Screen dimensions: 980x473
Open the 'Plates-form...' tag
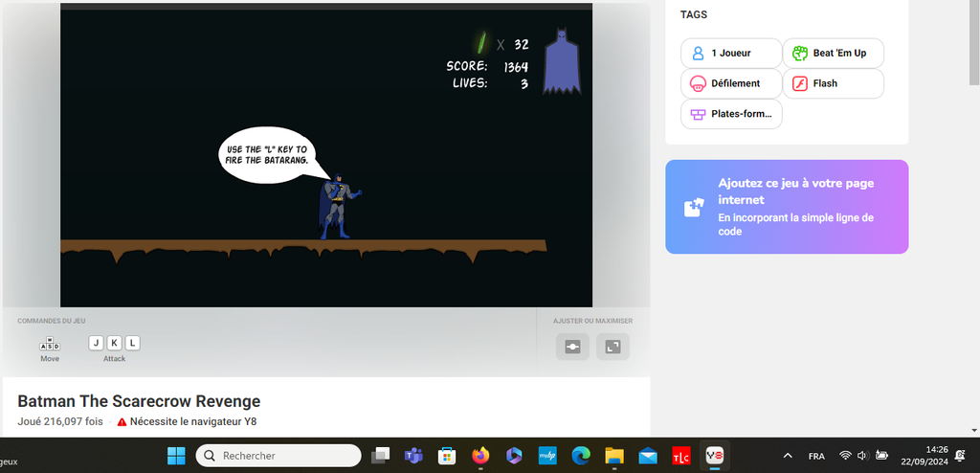click(731, 114)
